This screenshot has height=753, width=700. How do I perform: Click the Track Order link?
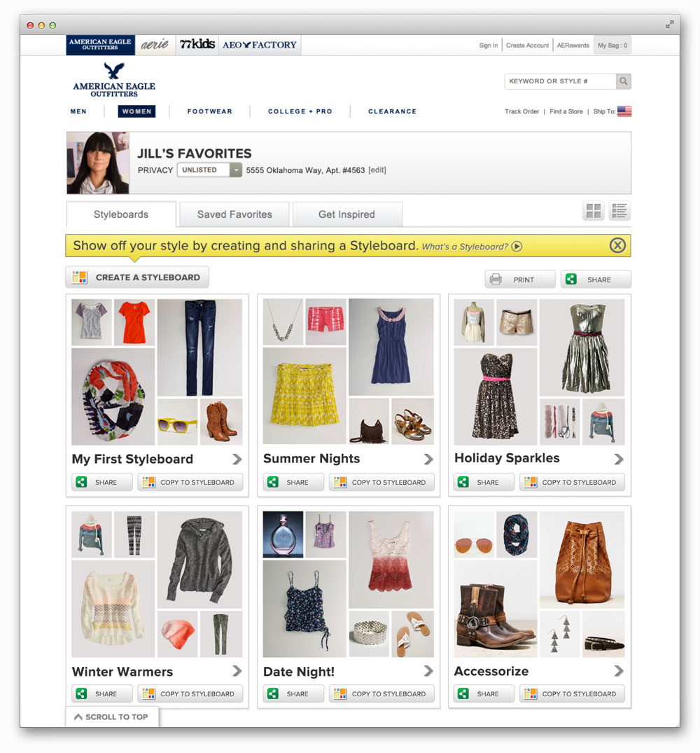(x=521, y=111)
